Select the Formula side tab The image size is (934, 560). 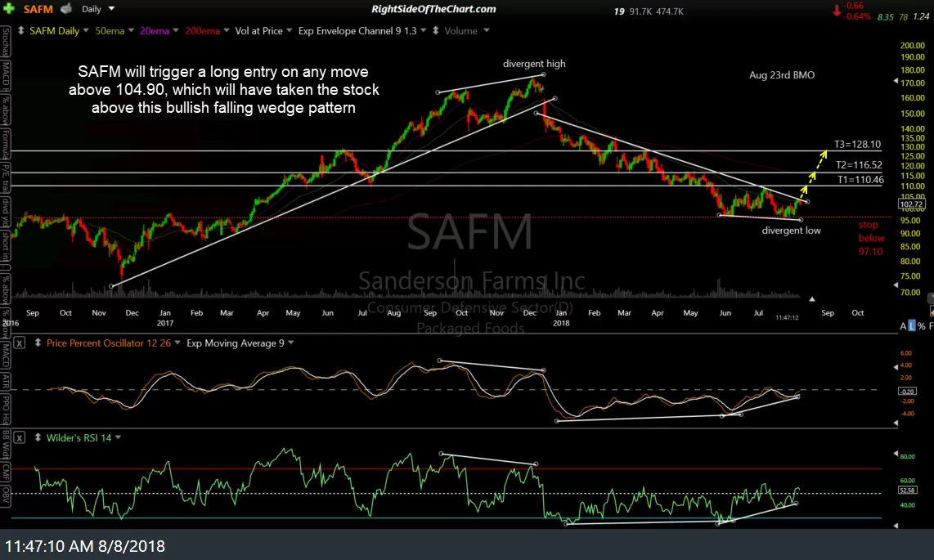click(6, 145)
